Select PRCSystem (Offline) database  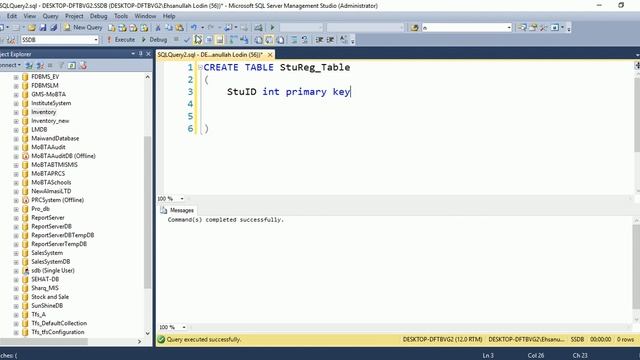click(58, 200)
